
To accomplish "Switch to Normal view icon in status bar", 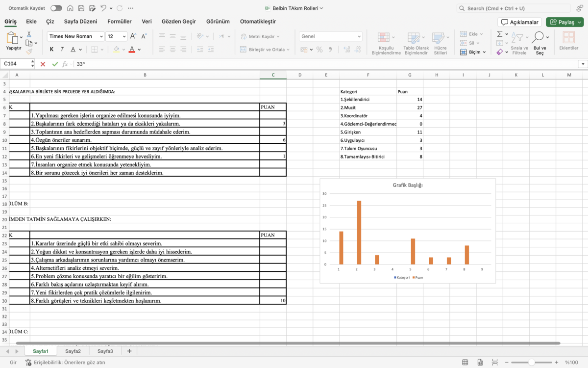I will click(465, 362).
